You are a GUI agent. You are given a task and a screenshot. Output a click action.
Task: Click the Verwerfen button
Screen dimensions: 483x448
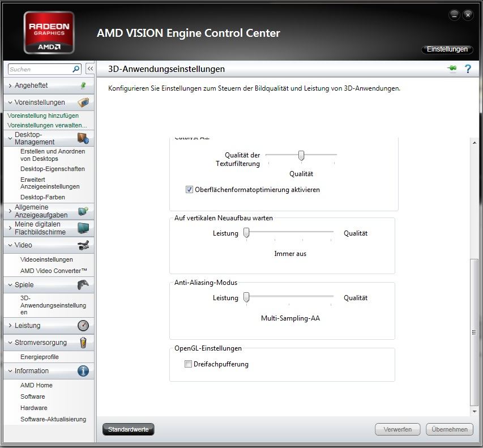click(397, 429)
